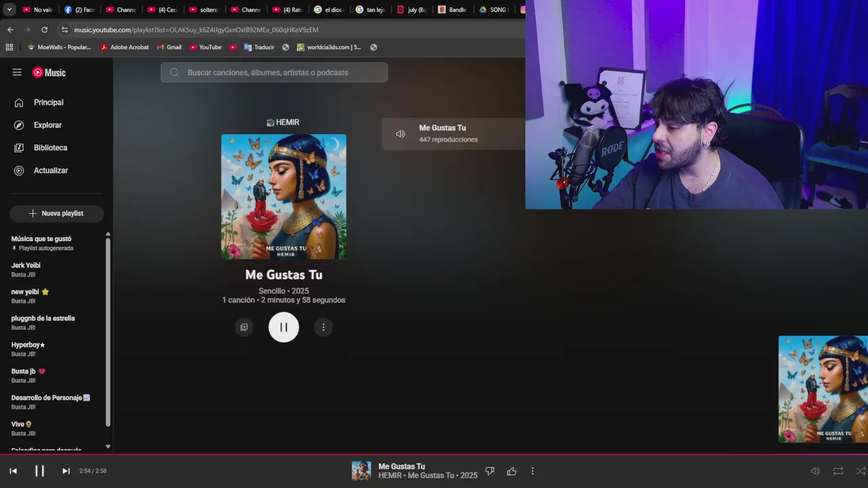Focus the song search field
Viewport: 868px width, 488px height.
(x=274, y=73)
